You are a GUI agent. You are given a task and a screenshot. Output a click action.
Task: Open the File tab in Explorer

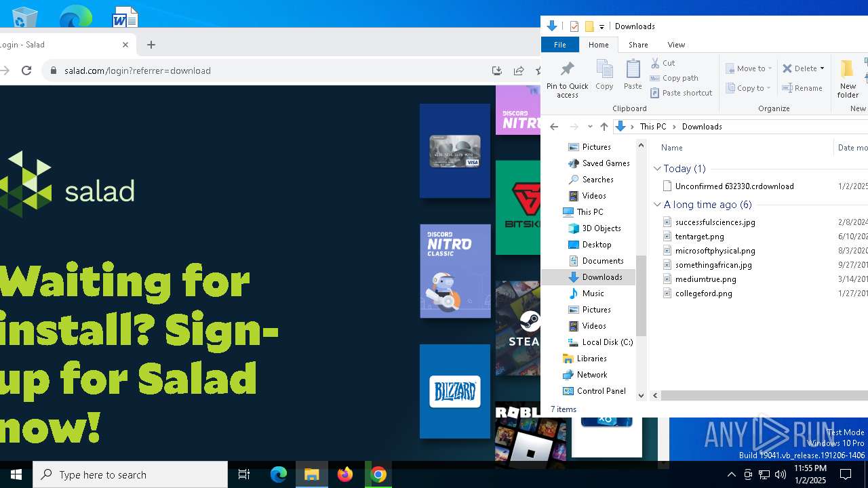[x=560, y=45]
